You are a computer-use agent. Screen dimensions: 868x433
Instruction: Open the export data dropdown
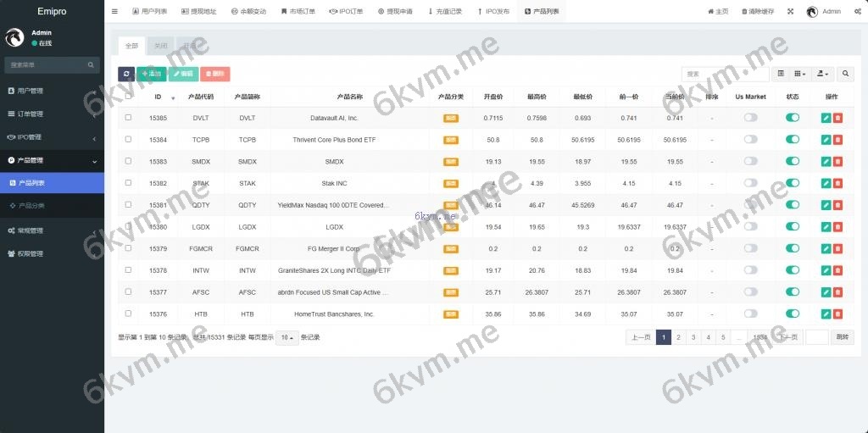coord(823,75)
